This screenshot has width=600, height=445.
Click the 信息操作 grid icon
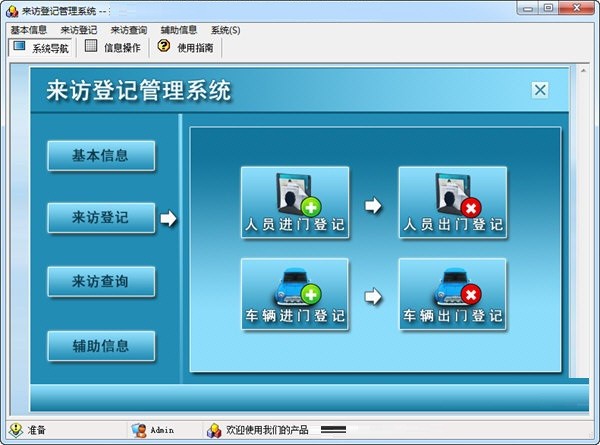91,46
